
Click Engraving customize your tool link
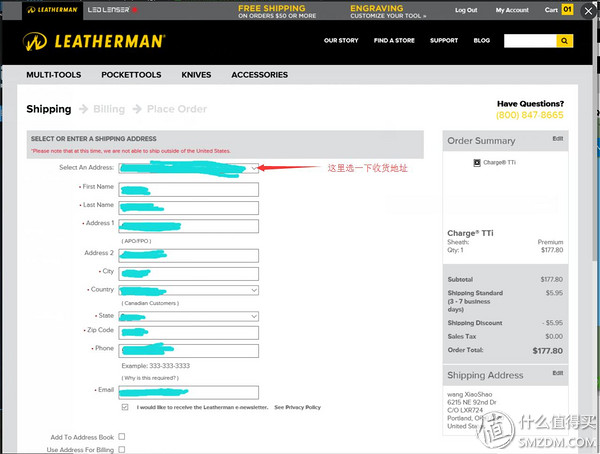tap(388, 11)
